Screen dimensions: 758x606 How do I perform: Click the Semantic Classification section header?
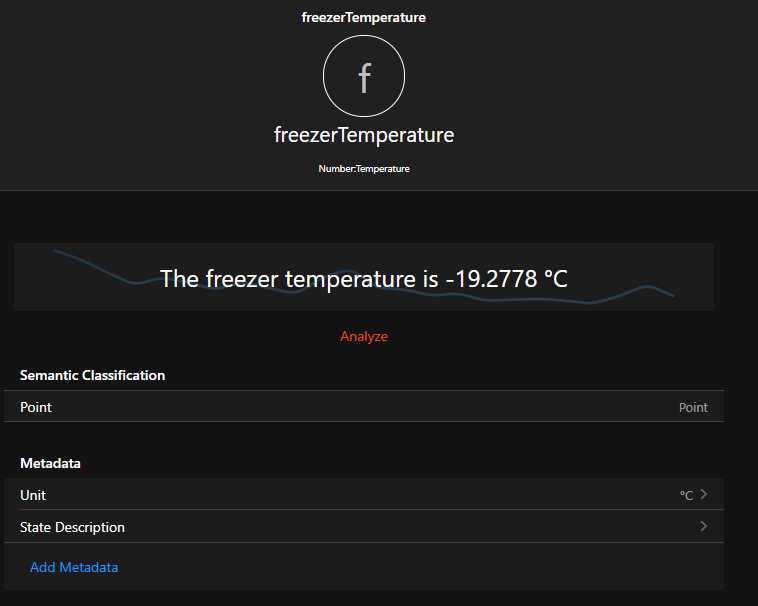[92, 375]
